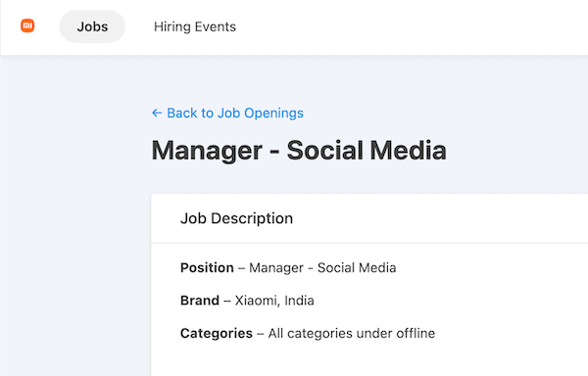Image resolution: width=588 pixels, height=376 pixels.
Task: Click the bold Categories label
Action: [217, 333]
